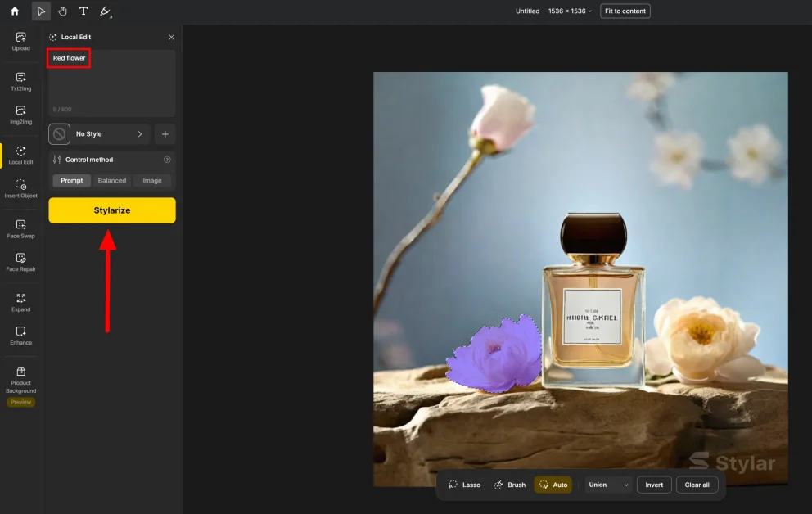This screenshot has width=812, height=514.
Task: Click the Home icon in top bar
Action: tap(14, 11)
